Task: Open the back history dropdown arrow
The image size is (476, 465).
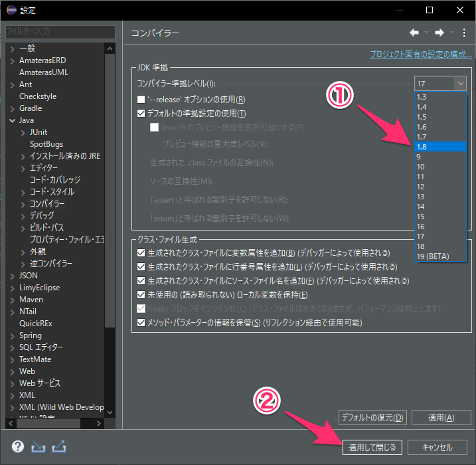Action: (426, 33)
